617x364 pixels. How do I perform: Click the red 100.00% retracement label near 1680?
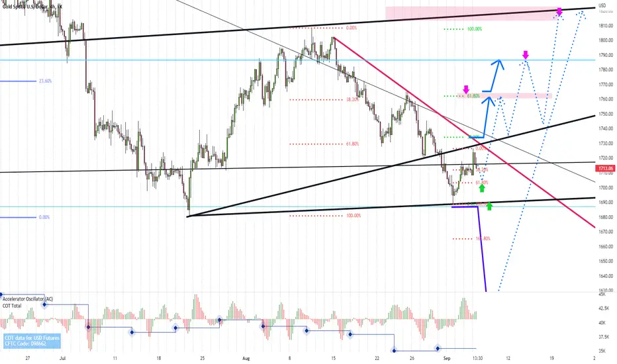pos(354,216)
